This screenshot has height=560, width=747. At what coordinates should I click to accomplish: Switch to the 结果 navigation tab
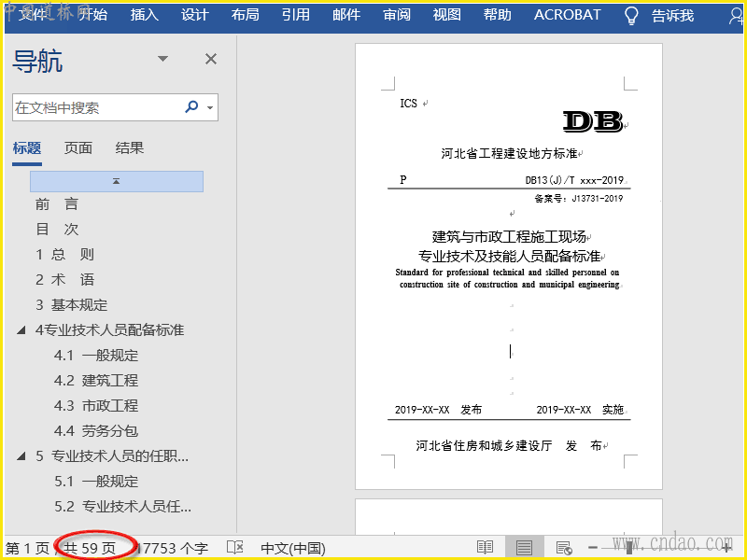(129, 148)
